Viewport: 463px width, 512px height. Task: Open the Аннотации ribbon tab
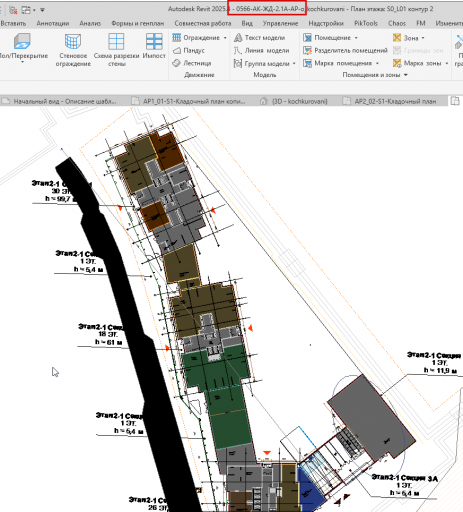tap(53, 23)
